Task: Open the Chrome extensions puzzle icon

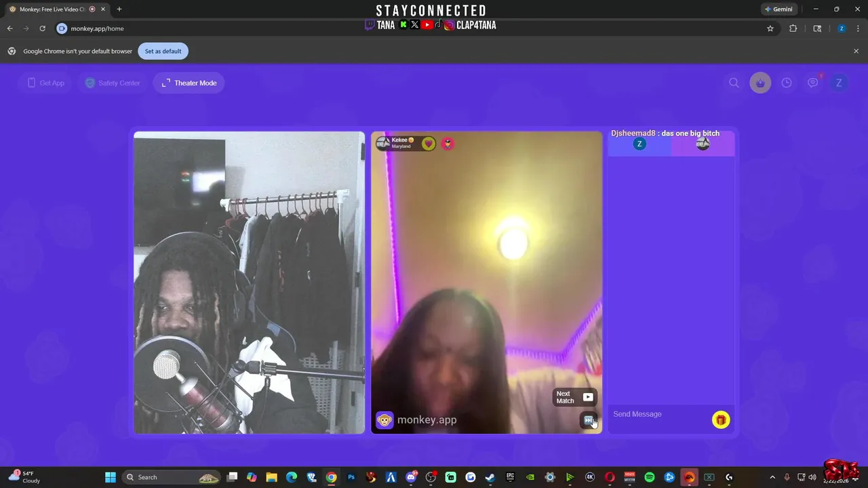Action: tap(793, 28)
